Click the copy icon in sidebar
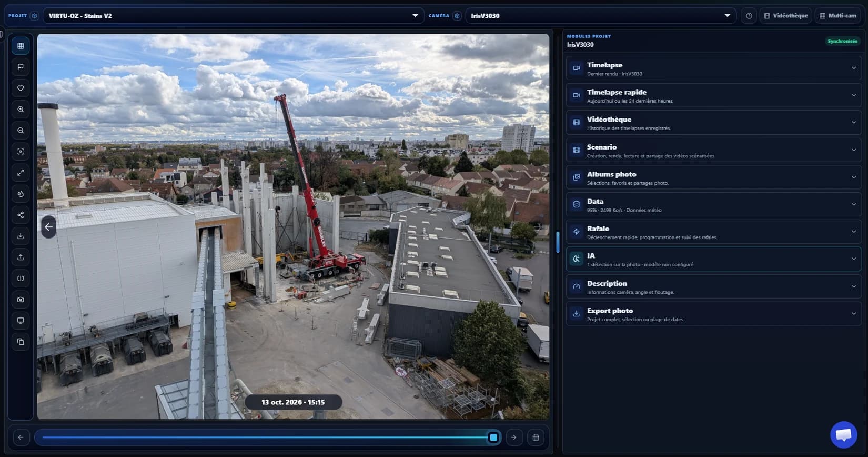 click(21, 342)
